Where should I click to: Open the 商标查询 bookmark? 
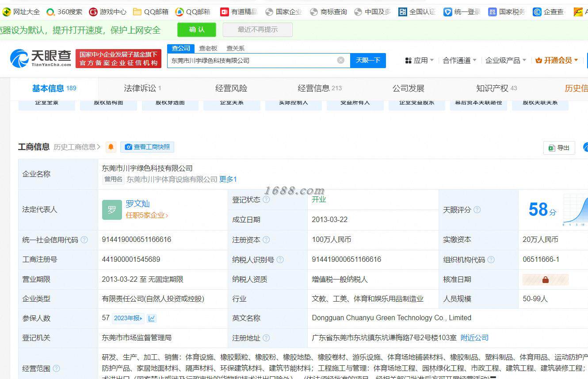tap(328, 12)
